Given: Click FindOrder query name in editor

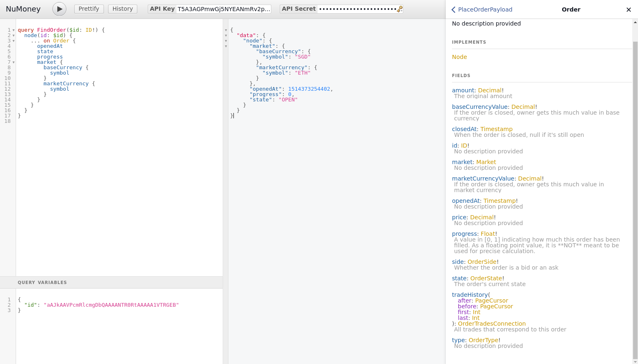Looking at the screenshot, I should pyautogui.click(x=52, y=30).
